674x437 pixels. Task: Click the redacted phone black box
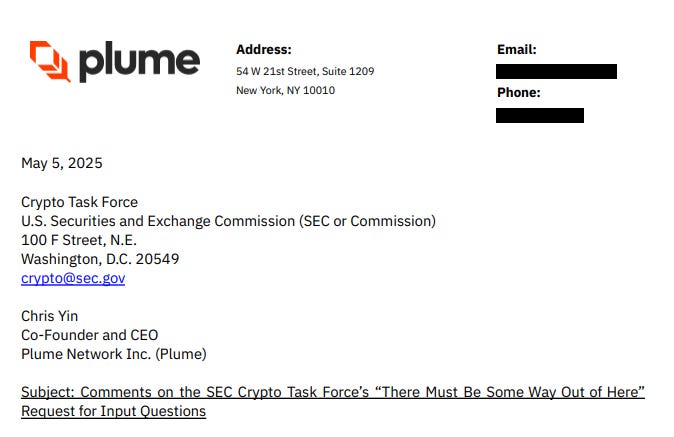pos(540,115)
